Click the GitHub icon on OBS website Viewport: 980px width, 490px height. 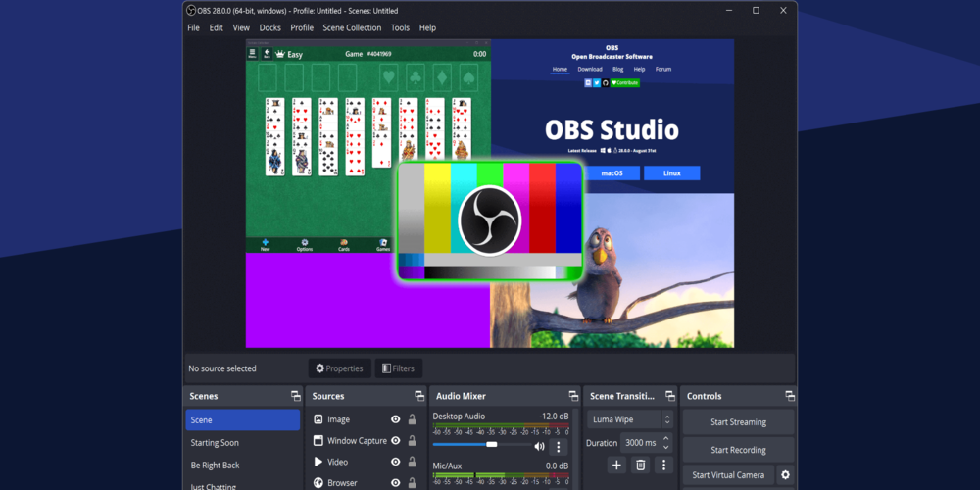pos(605,82)
